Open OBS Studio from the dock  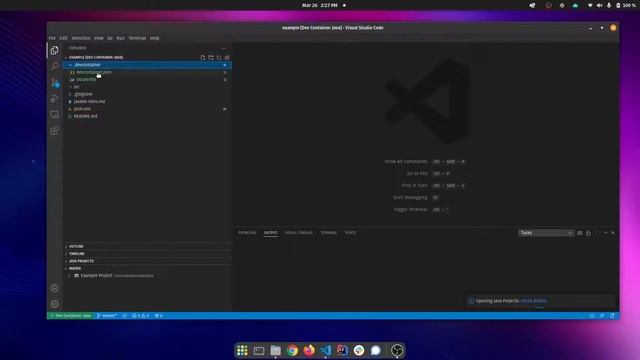pos(397,350)
